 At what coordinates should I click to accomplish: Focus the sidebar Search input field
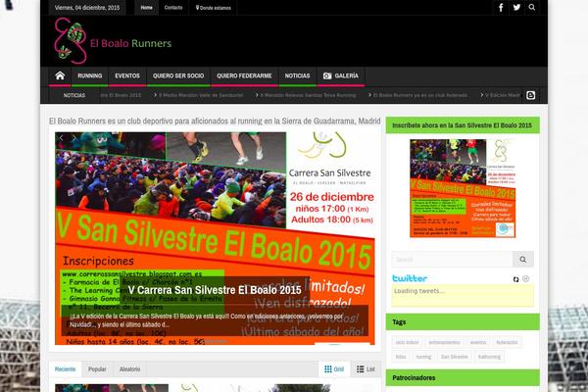[452, 260]
